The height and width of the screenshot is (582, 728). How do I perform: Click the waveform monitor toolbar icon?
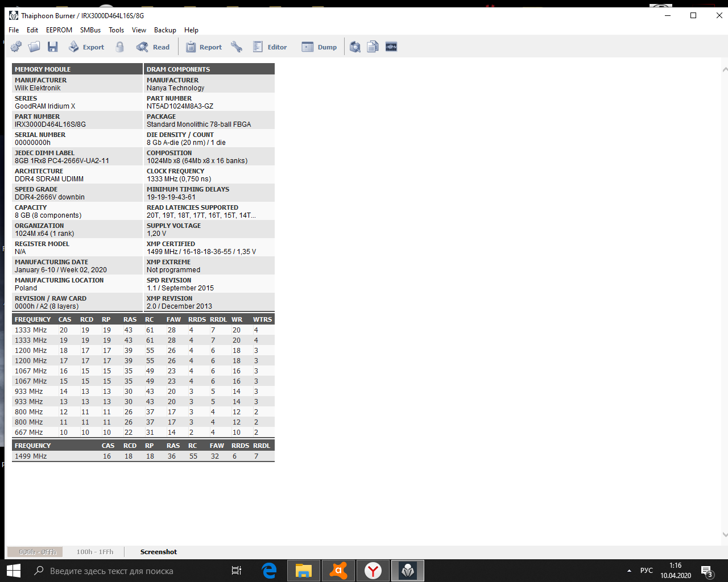(x=391, y=47)
